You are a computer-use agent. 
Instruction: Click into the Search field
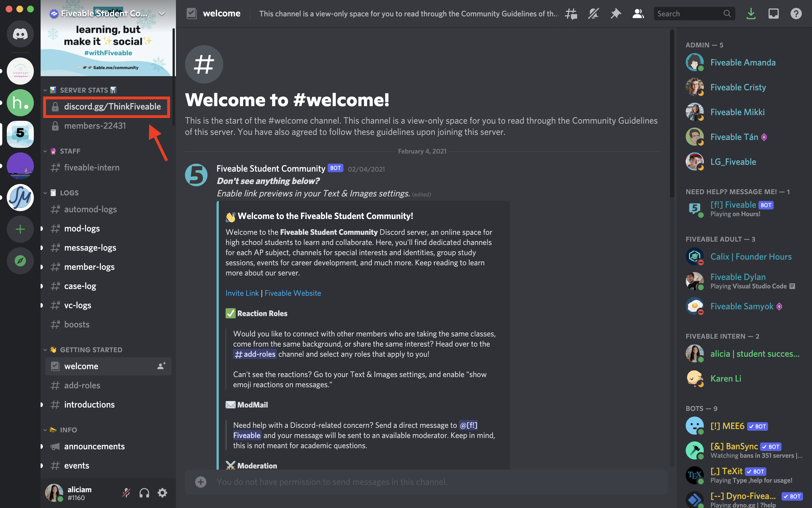694,14
